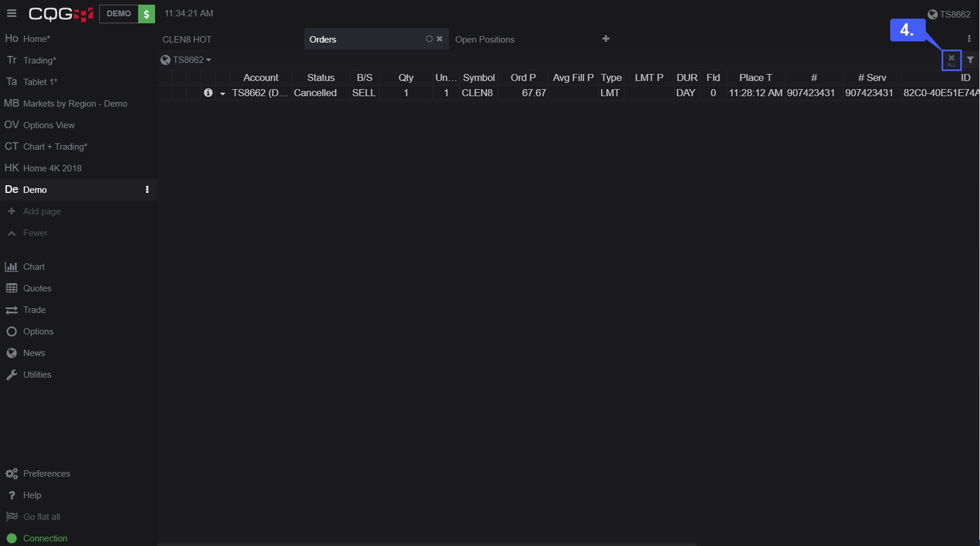Viewport: 980px width, 546px height.
Task: Sort by B/S column header
Action: (x=364, y=78)
